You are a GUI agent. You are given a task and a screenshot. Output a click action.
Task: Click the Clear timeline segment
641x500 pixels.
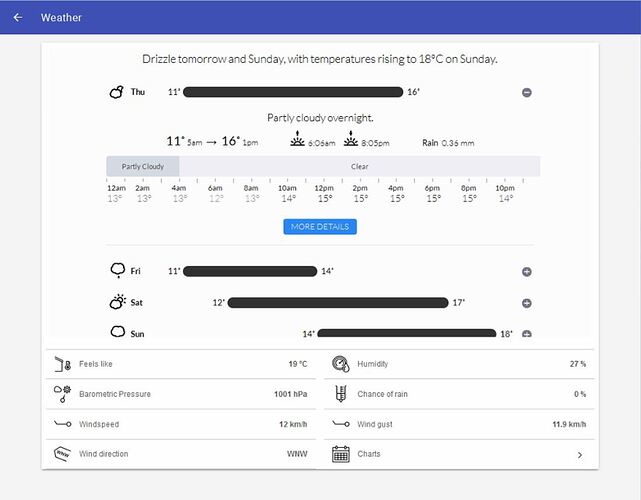(x=359, y=167)
